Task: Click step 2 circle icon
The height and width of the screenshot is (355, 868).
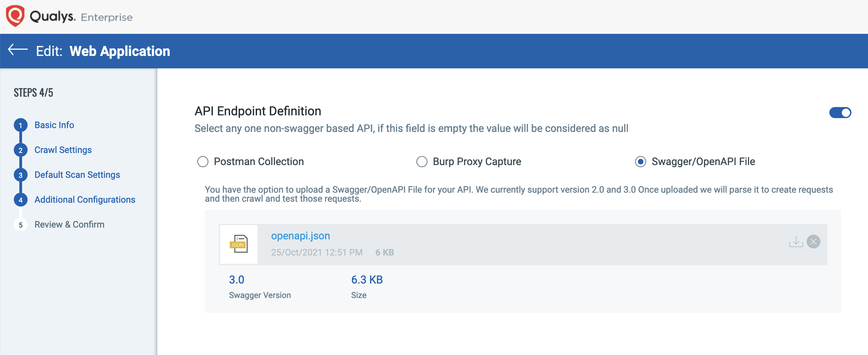Action: [x=21, y=150]
